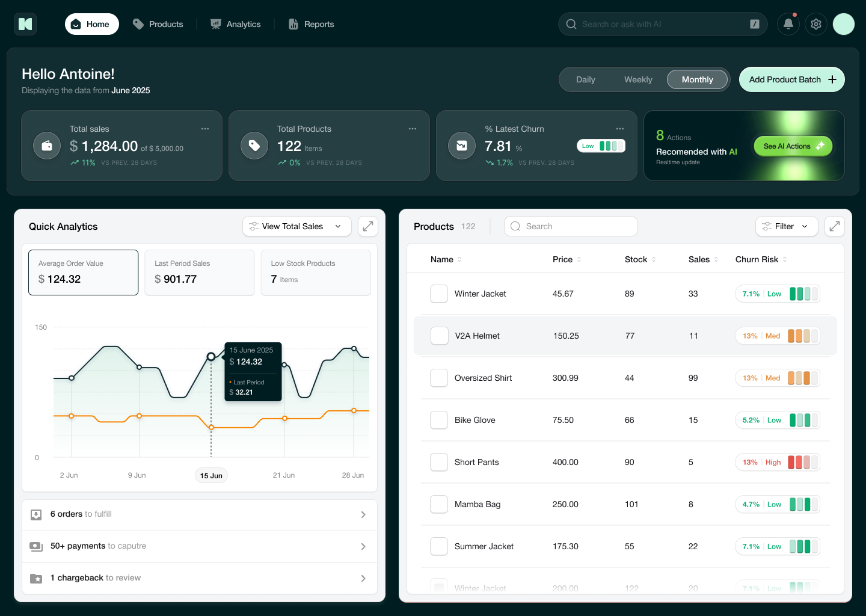Switch to the Products nav tab
Image resolution: width=866 pixels, height=616 pixels.
[158, 24]
